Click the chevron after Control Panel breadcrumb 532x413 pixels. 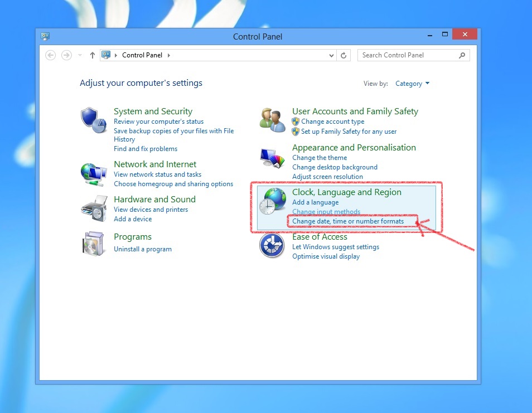168,55
